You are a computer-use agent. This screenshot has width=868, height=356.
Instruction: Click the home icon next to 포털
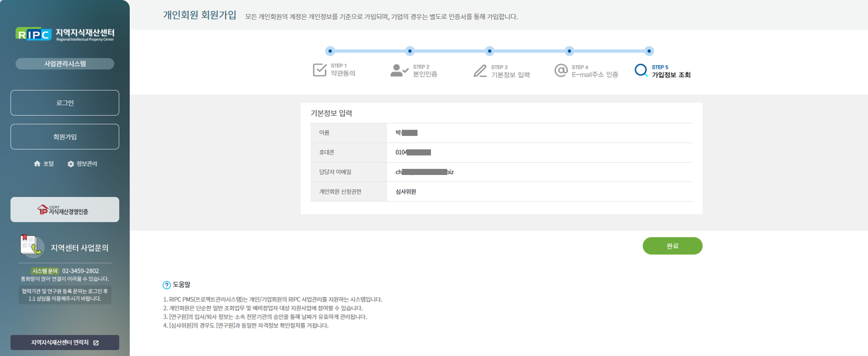(37, 164)
